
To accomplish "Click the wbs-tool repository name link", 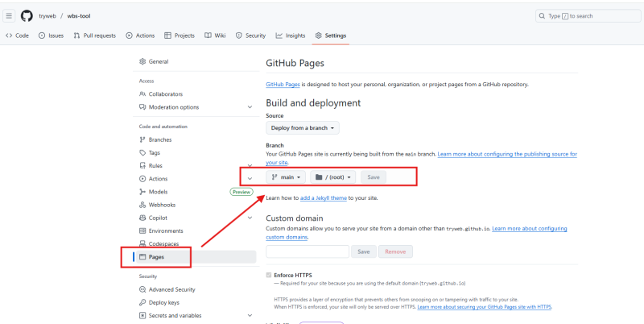I will [x=79, y=16].
